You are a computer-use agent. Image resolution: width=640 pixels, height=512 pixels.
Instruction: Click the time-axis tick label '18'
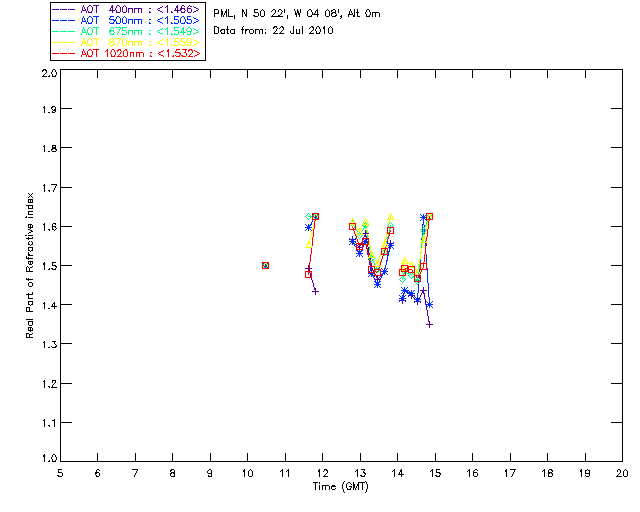[548, 473]
